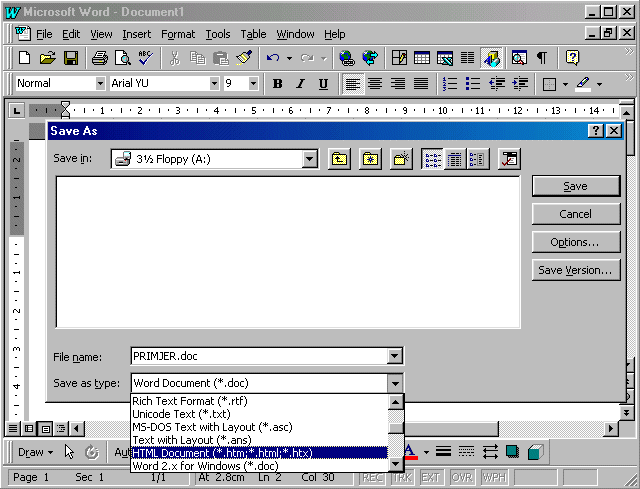The height and width of the screenshot is (489, 640).
Task: Open Commands and Settings in Save As
Action: tap(509, 159)
